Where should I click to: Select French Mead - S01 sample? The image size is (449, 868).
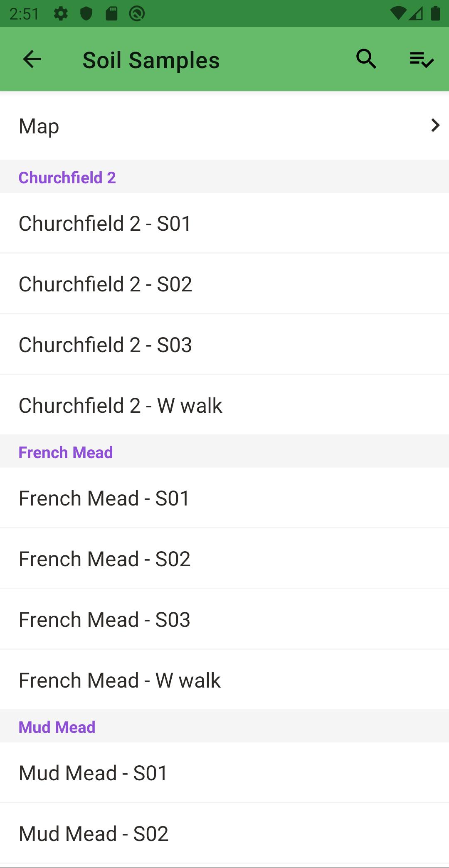[x=224, y=498]
